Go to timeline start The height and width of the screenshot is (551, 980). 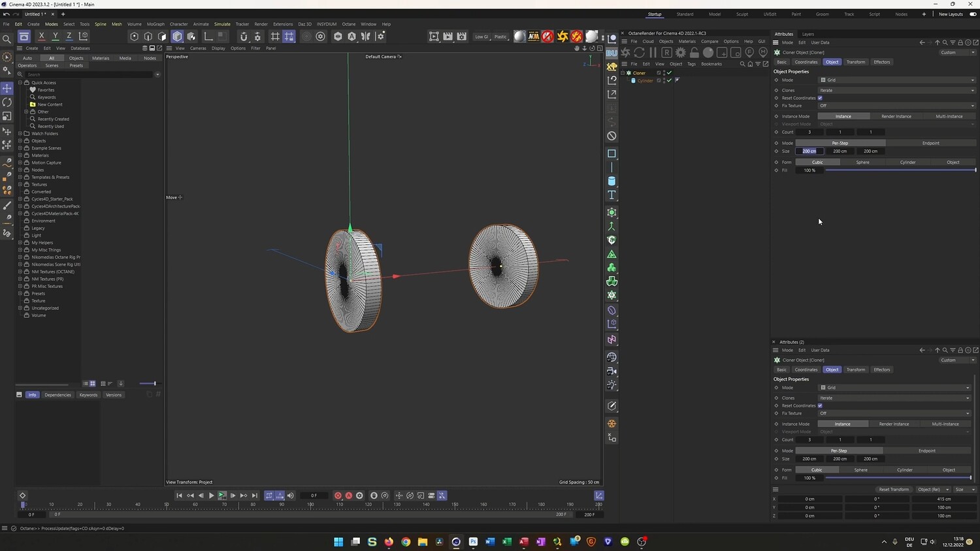(x=179, y=496)
